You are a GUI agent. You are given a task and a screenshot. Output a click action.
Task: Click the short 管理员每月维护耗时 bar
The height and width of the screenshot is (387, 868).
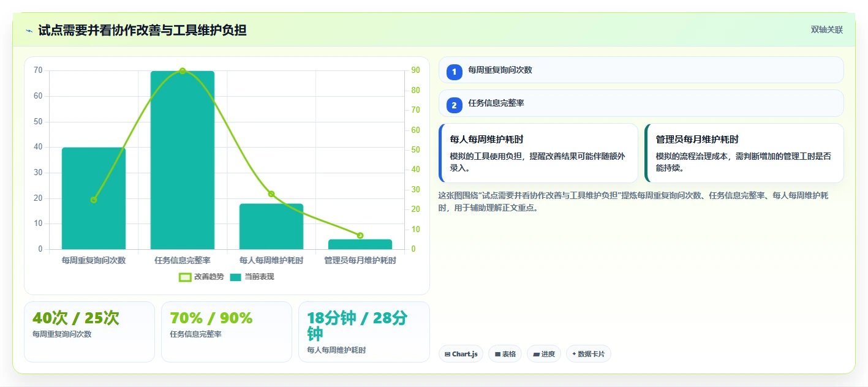[x=360, y=244]
